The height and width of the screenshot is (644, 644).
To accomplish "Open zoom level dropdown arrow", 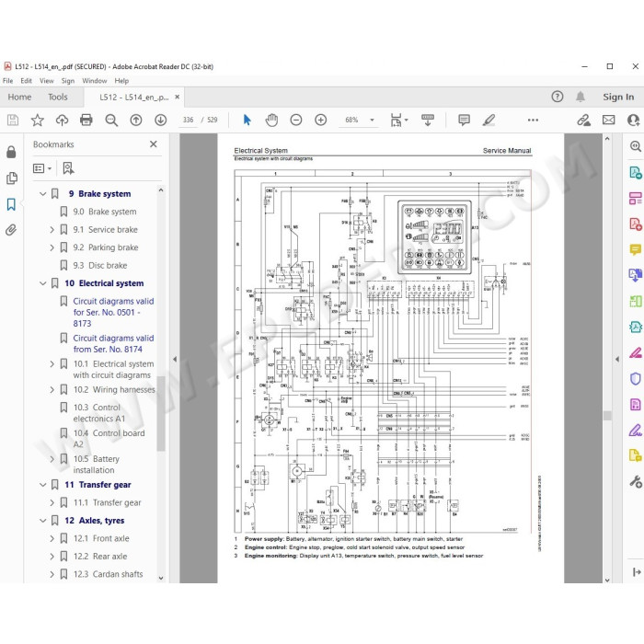I will 372,120.
